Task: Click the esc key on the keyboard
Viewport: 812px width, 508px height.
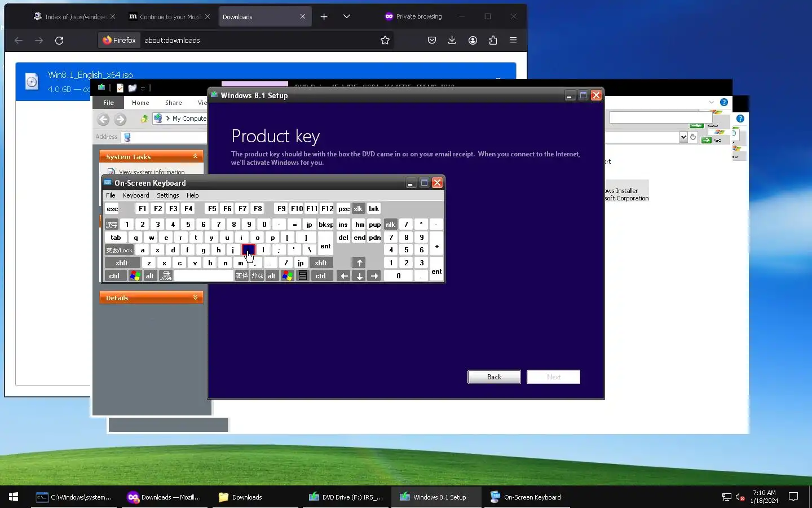Action: coord(112,209)
